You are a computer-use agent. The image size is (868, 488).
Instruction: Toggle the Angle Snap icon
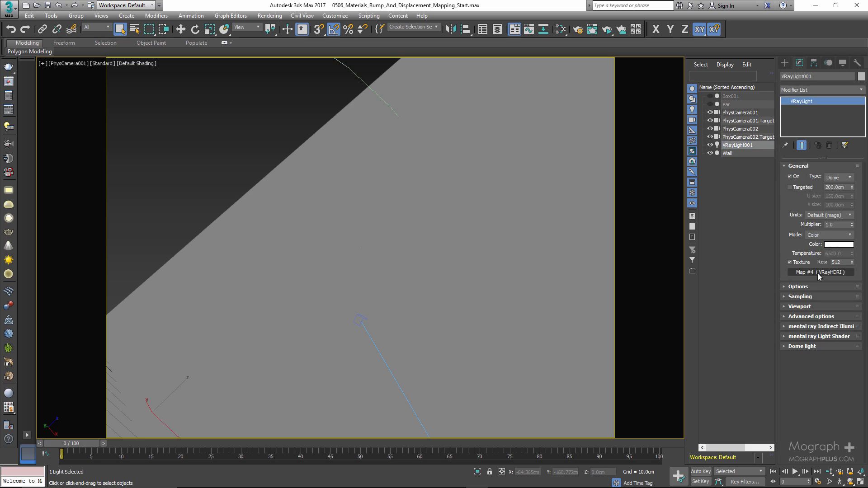[333, 29]
